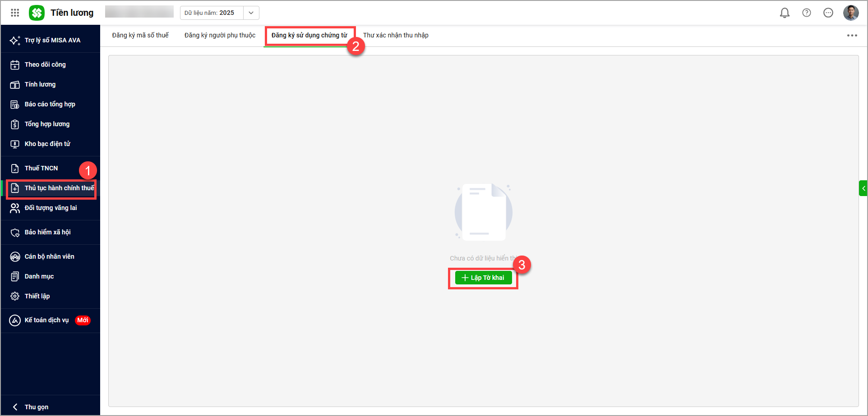Image resolution: width=868 pixels, height=416 pixels.
Task: Open Bảo hiểm xã hội in sidebar
Action: (47, 232)
